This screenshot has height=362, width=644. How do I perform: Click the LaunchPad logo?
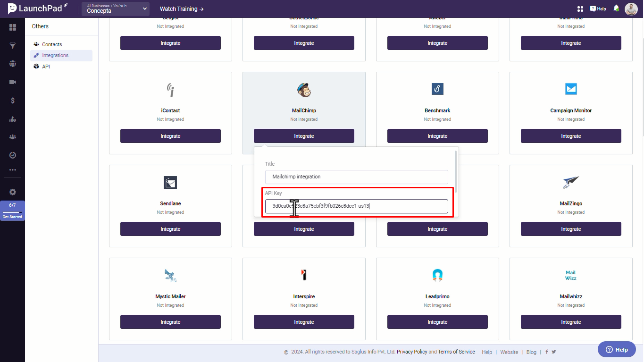point(38,8)
